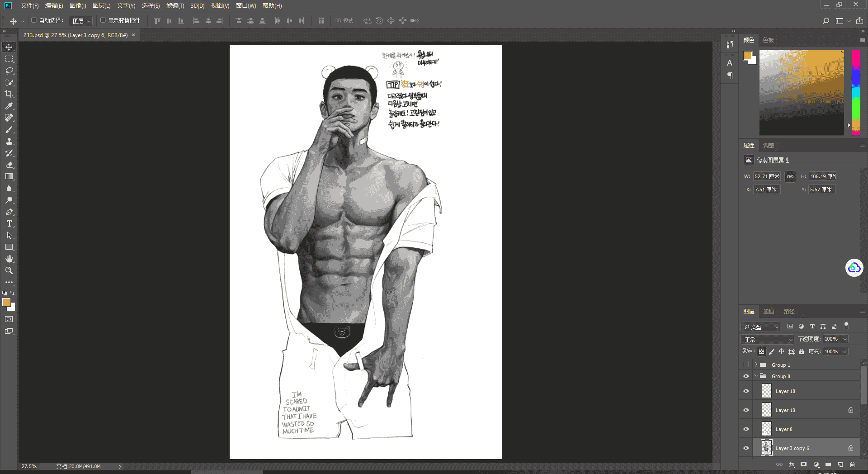Expand the Group 1 folder
This screenshot has height=474, width=868.
pos(756,365)
